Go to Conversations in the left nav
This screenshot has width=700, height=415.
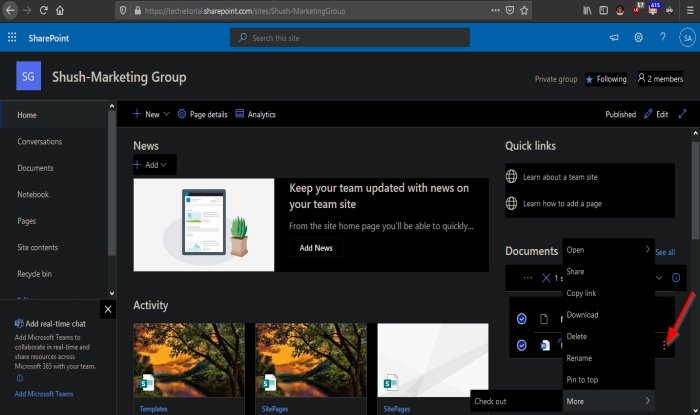coord(40,141)
